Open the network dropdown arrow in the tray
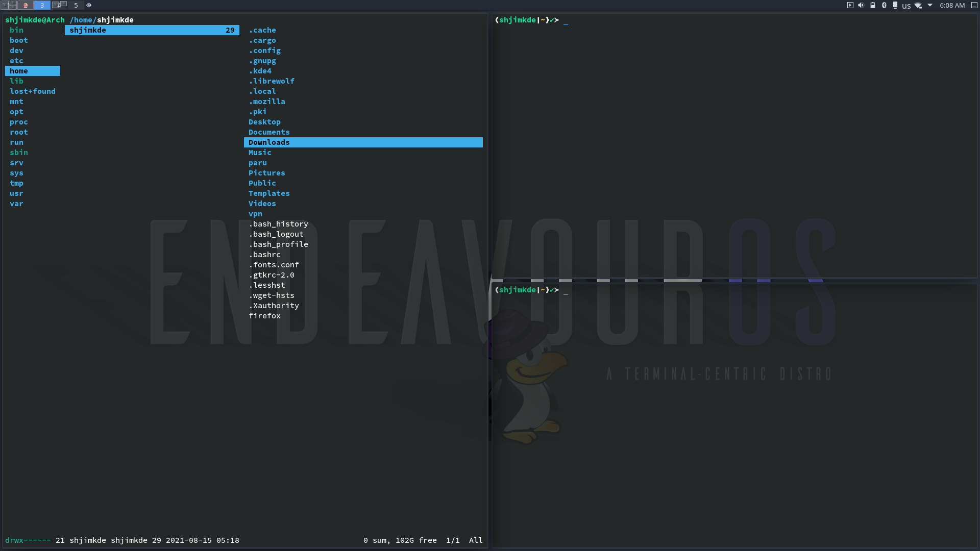Image resolution: width=980 pixels, height=551 pixels. point(930,5)
